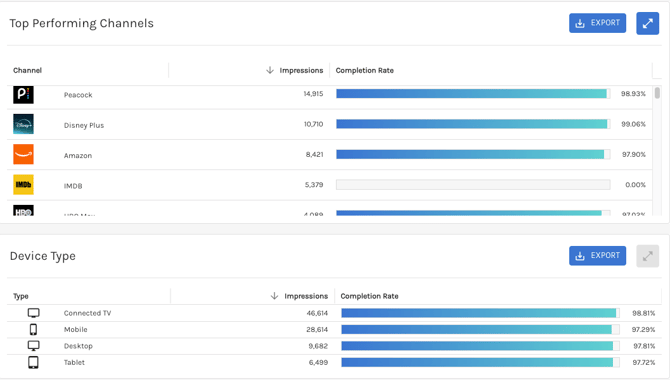
Task: Click the 99.06% completion value
Action: coord(633,124)
